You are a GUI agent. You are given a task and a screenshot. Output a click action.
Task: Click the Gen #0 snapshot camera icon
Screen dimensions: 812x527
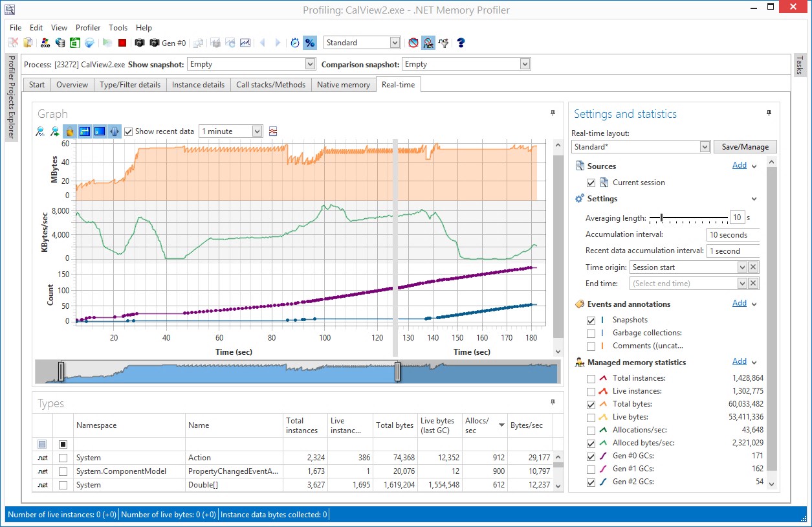pyautogui.click(x=155, y=42)
